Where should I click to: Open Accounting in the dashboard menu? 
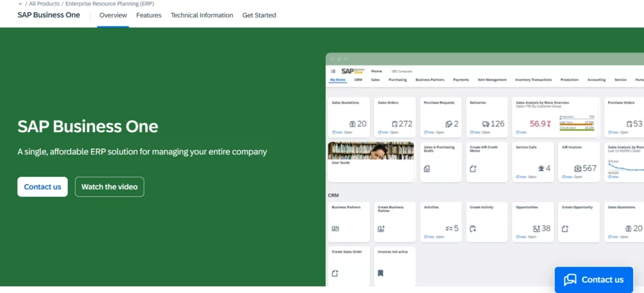[x=596, y=80]
